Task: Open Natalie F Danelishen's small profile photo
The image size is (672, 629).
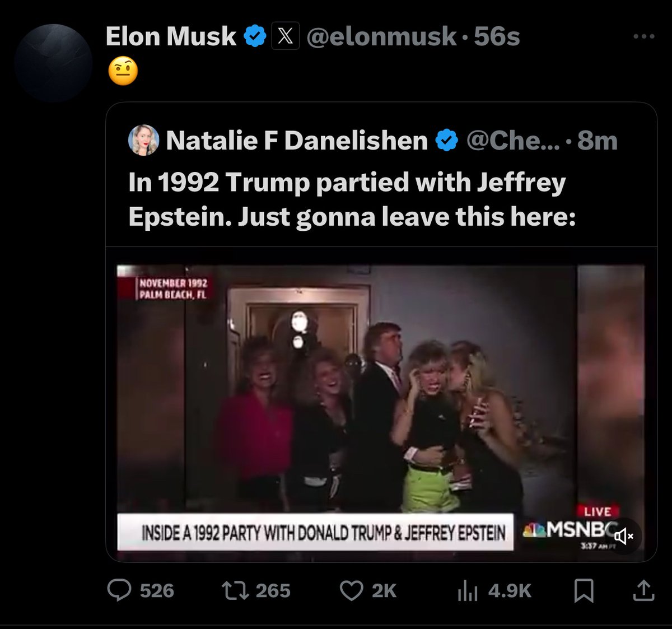Action: tap(143, 140)
